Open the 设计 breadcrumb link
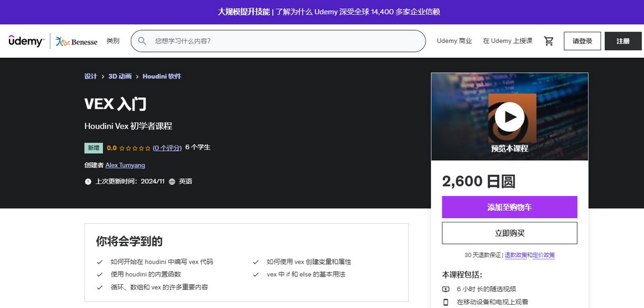The height and width of the screenshot is (308, 644). coord(91,77)
